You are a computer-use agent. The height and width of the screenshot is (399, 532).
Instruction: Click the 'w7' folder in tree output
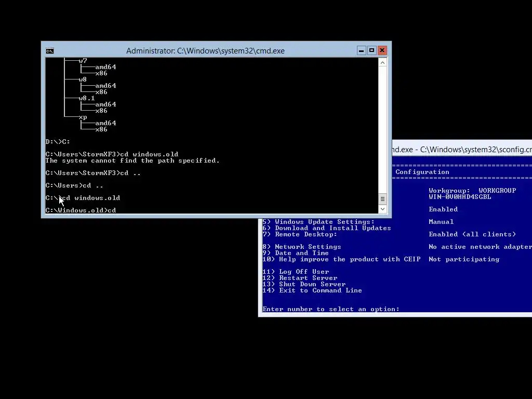pos(83,61)
